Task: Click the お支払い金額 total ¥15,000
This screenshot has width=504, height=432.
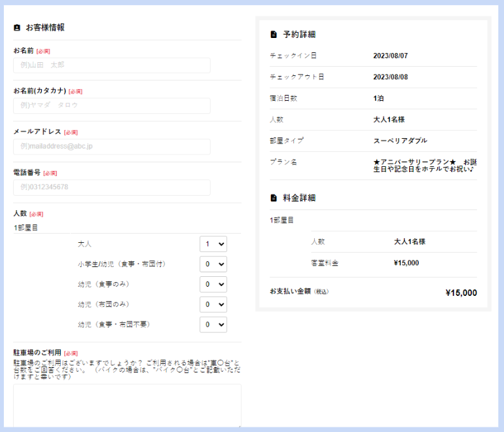Action: pyautogui.click(x=461, y=293)
